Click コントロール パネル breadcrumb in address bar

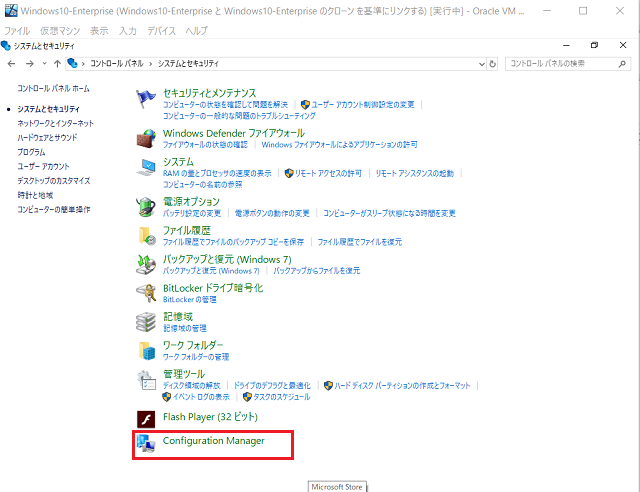coord(117,64)
